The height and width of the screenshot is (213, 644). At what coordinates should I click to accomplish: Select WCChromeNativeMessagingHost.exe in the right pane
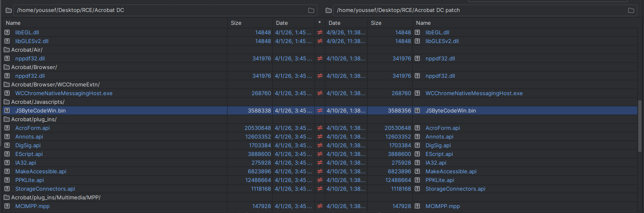(x=474, y=93)
